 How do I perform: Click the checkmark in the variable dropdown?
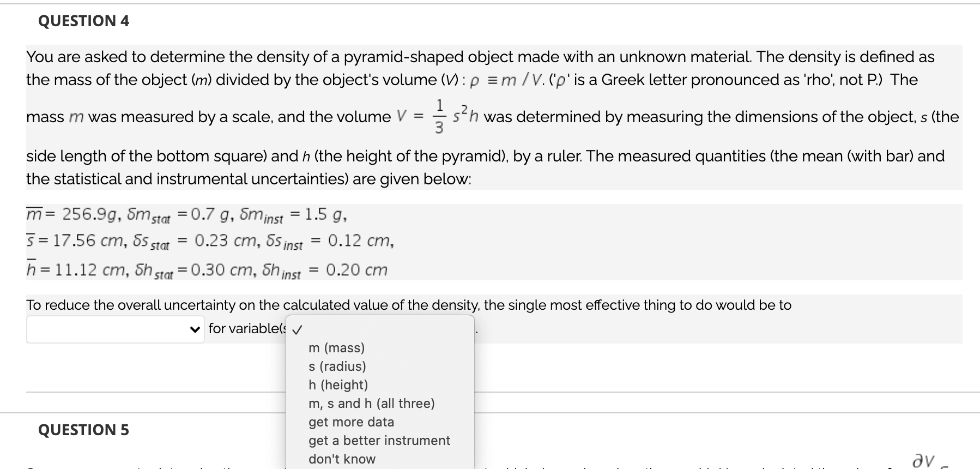pyautogui.click(x=298, y=329)
